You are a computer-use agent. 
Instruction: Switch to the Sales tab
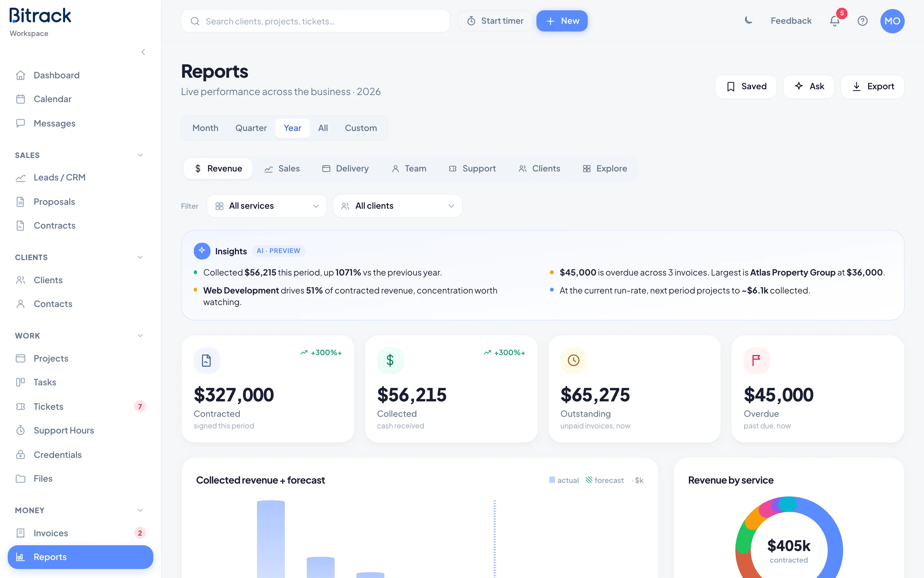(282, 169)
